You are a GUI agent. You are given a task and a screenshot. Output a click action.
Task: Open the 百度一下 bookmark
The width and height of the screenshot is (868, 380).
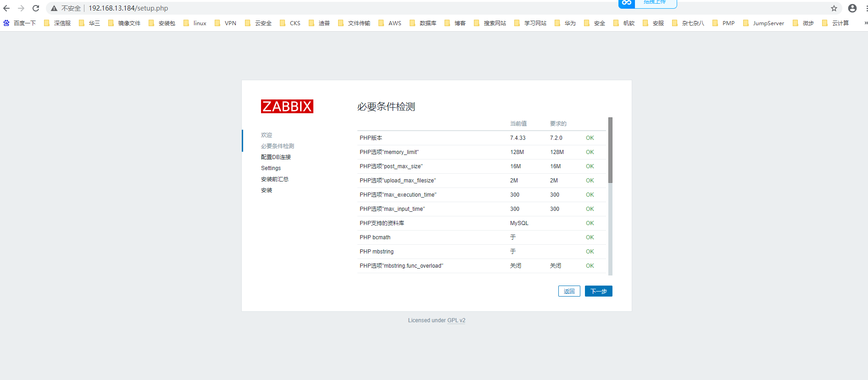(20, 23)
